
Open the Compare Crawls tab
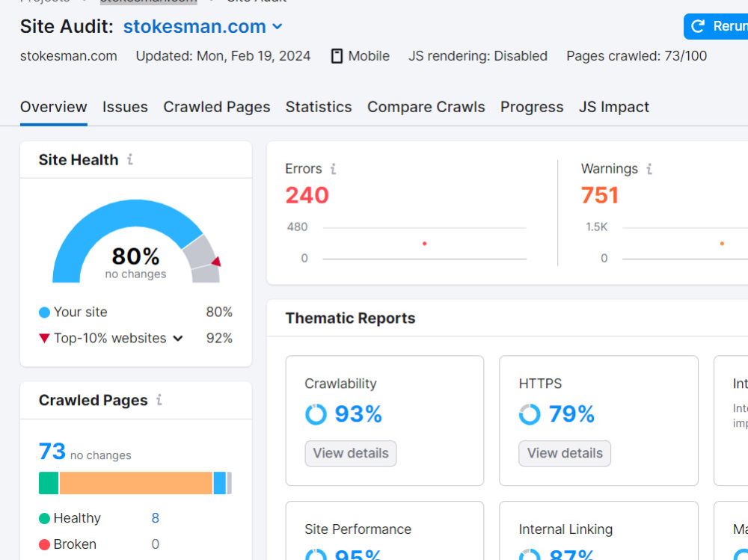426,107
